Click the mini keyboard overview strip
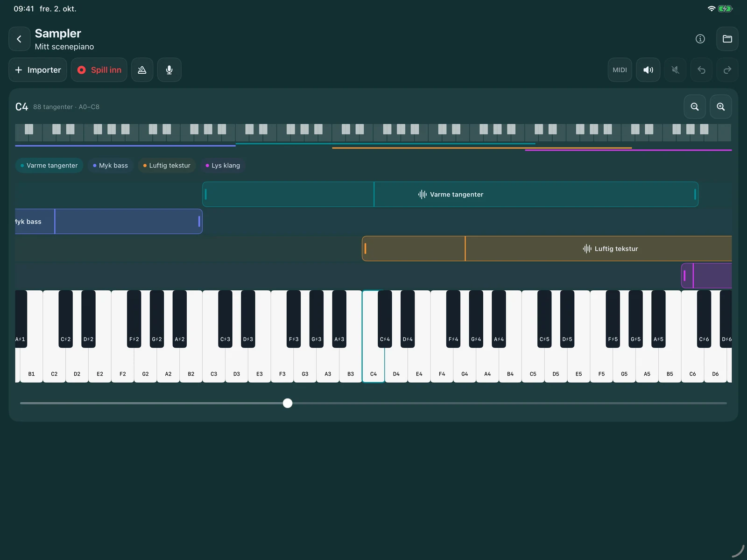This screenshot has width=747, height=560. pyautogui.click(x=373, y=133)
